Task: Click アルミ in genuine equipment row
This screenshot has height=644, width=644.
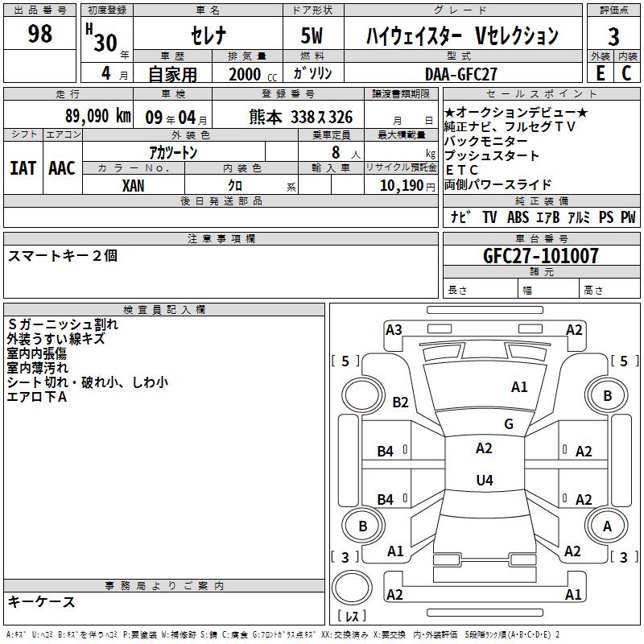Action: click(x=579, y=217)
